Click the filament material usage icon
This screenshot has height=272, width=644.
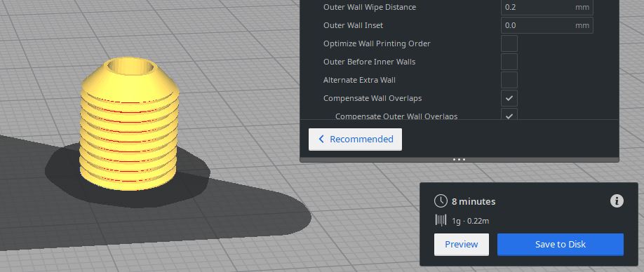[x=441, y=221]
